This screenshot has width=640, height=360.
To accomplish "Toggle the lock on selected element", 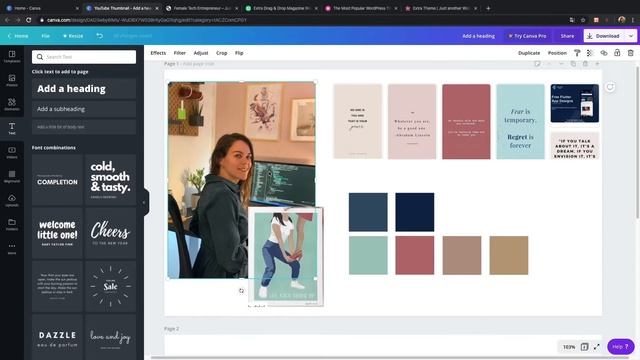I will [617, 53].
